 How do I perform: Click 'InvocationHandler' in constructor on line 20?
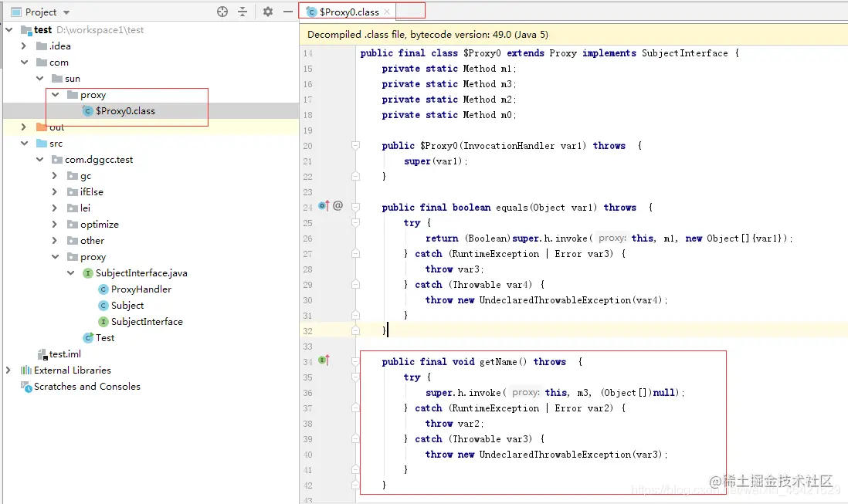pos(509,145)
